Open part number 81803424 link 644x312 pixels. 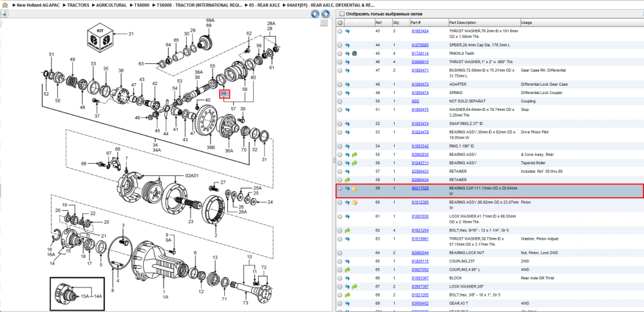tap(420, 31)
